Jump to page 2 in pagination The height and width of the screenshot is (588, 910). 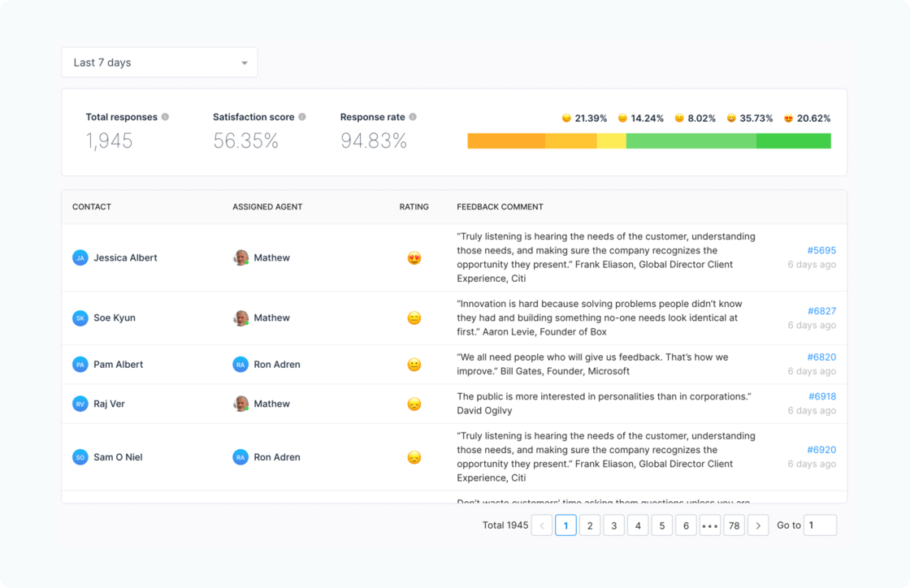[590, 525]
